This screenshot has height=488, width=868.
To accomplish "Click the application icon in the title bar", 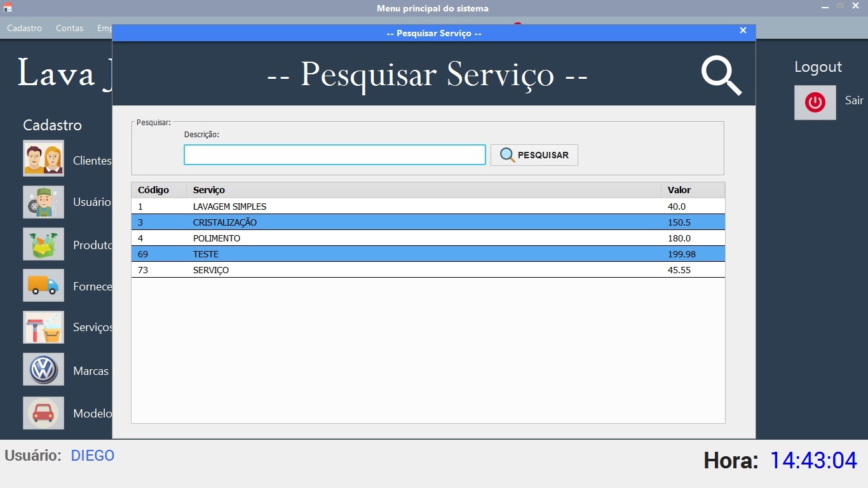I will [8, 8].
